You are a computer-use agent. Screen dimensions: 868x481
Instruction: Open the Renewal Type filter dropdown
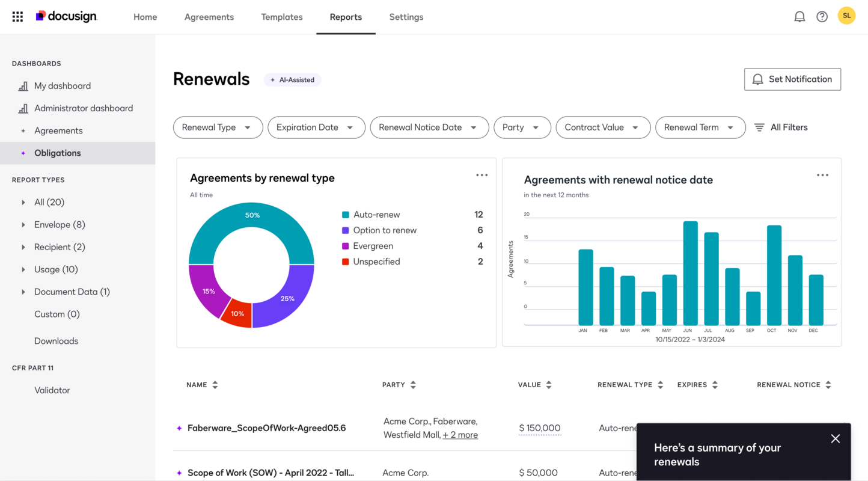pyautogui.click(x=218, y=127)
